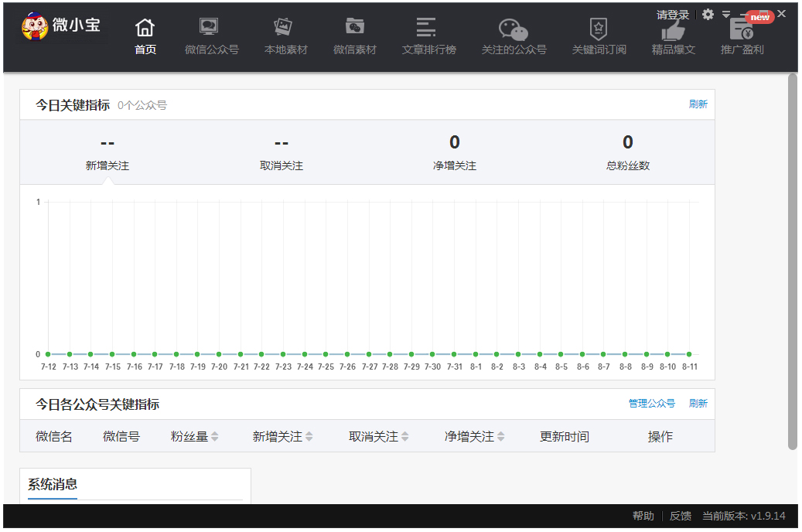802x532 pixels.
Task: Open the 关键词订阅 subscription icon
Action: [598, 31]
